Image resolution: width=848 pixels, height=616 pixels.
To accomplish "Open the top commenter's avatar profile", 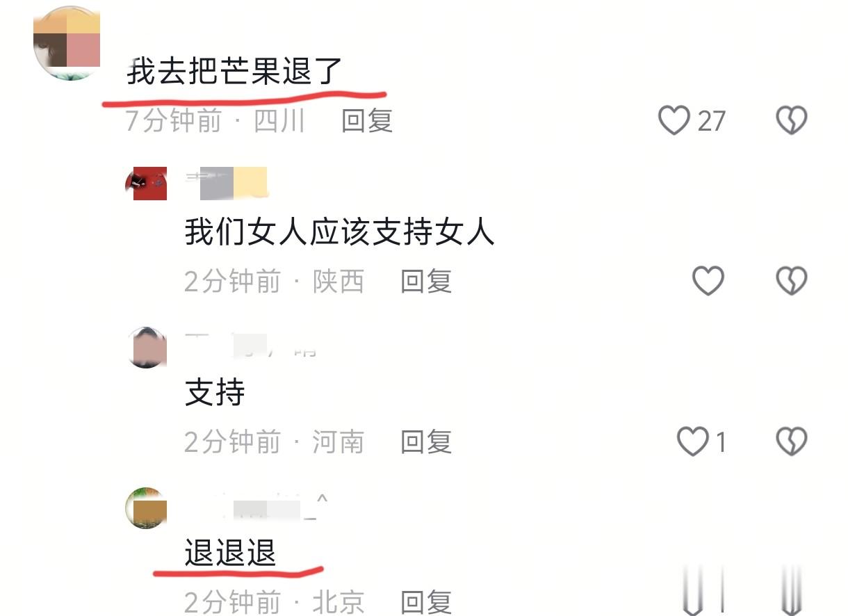I will tap(67, 43).
